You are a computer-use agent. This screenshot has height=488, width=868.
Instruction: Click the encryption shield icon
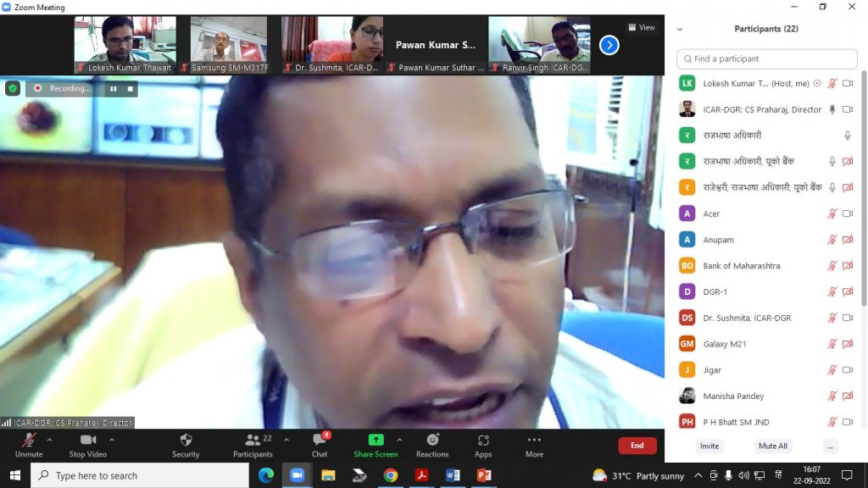point(13,88)
